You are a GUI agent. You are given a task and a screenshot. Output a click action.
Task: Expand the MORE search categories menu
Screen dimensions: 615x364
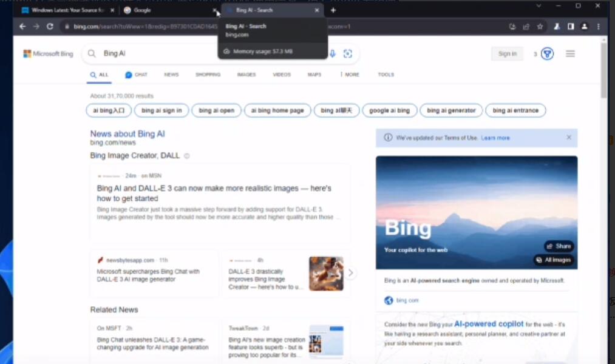pos(350,75)
